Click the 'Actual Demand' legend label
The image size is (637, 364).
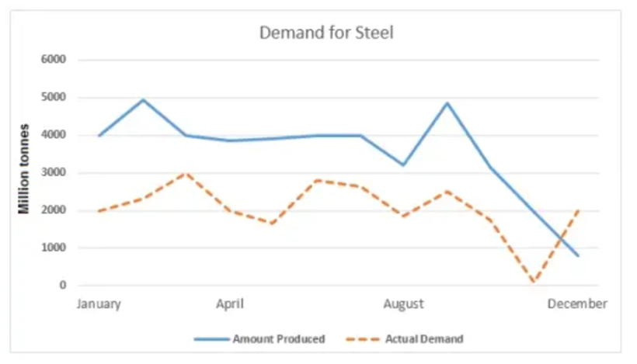pos(424,339)
